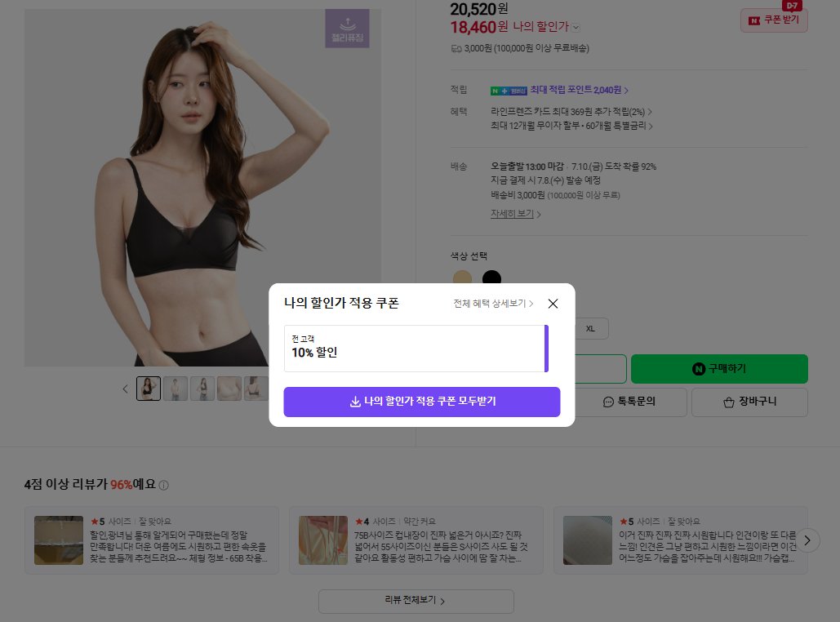Show next reviews with right arrow
The width and height of the screenshot is (840, 622).
click(x=807, y=540)
